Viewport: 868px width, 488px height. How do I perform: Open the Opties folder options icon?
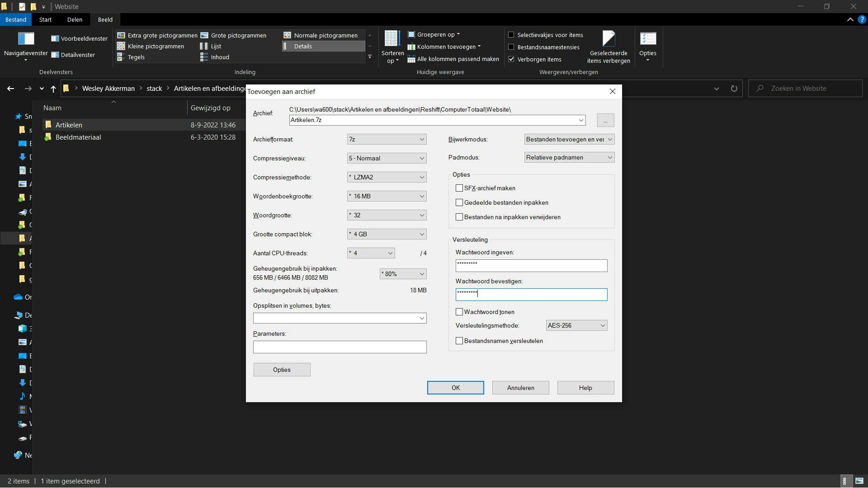[x=648, y=39]
